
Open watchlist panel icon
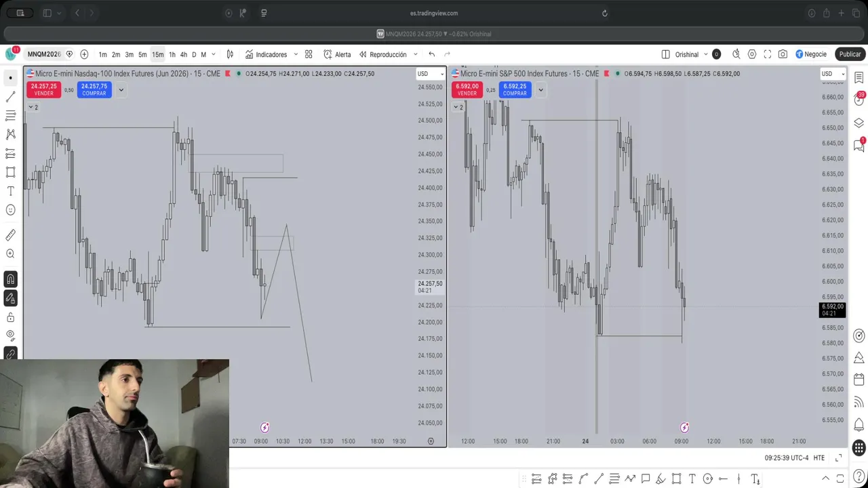point(859,77)
